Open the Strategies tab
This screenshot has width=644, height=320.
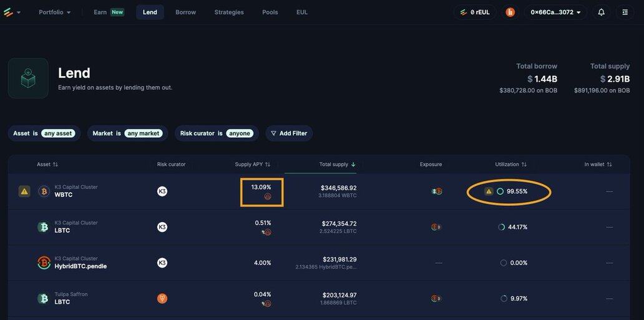click(x=229, y=12)
